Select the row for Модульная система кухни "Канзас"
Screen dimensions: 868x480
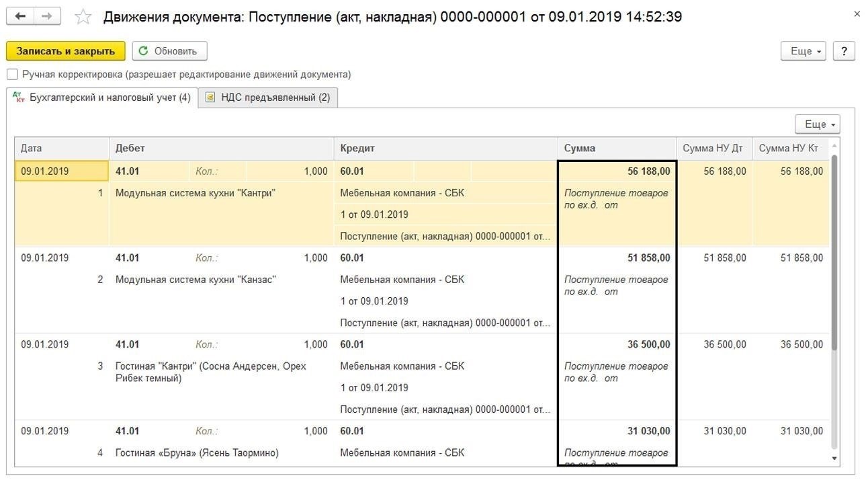point(423,290)
